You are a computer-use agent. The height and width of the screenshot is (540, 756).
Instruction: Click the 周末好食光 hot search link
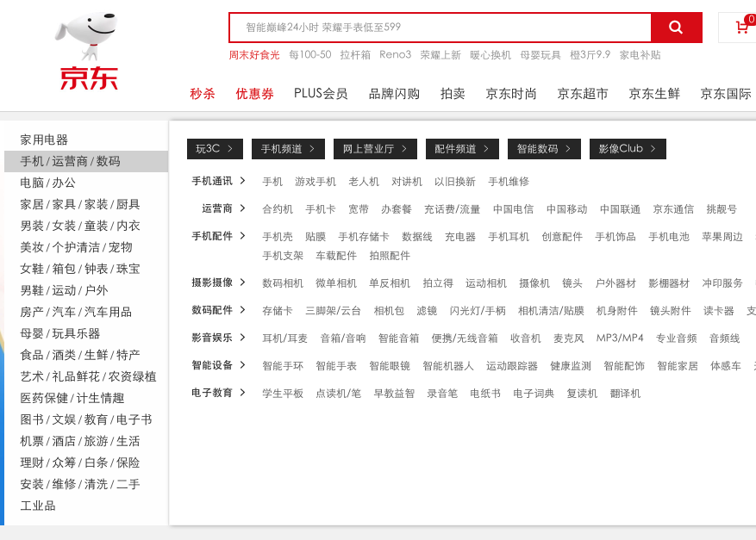[254, 55]
